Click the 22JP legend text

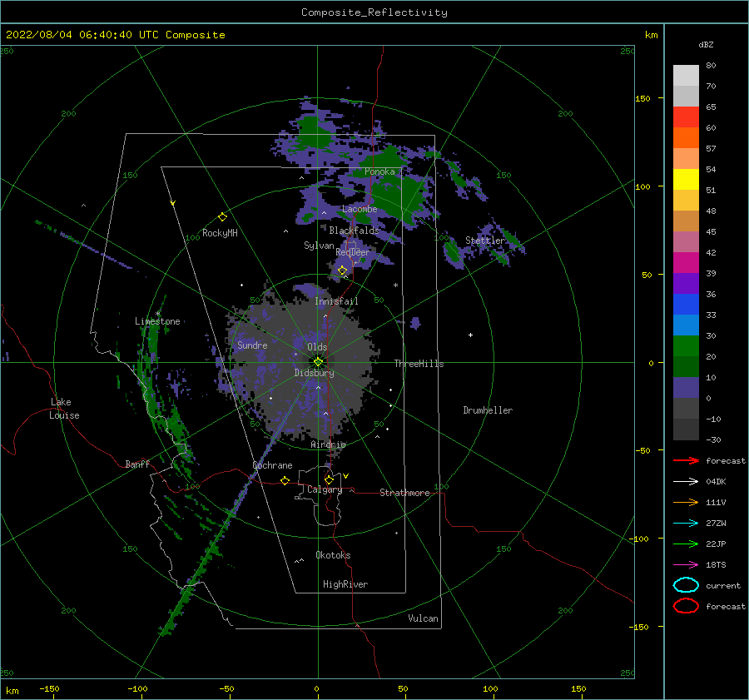[x=716, y=544]
